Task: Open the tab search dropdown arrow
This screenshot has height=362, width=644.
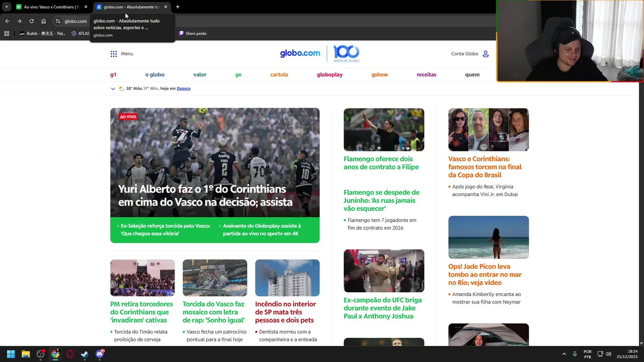Action: [7, 7]
